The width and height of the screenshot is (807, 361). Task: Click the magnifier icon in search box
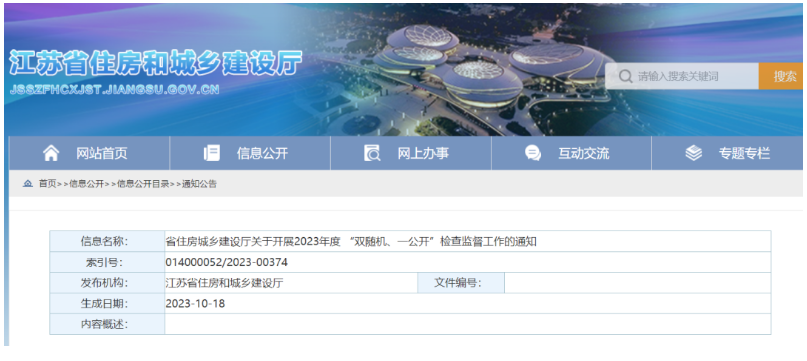coord(625,77)
